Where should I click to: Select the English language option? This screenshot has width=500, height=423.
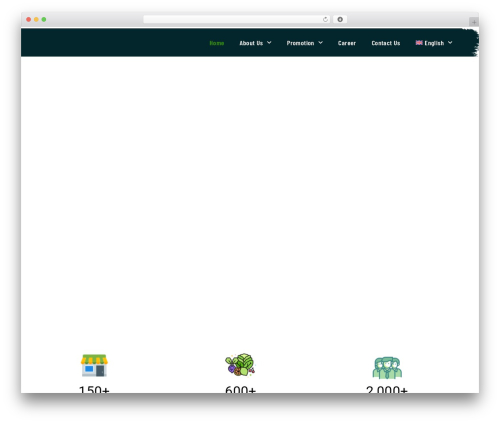click(434, 43)
